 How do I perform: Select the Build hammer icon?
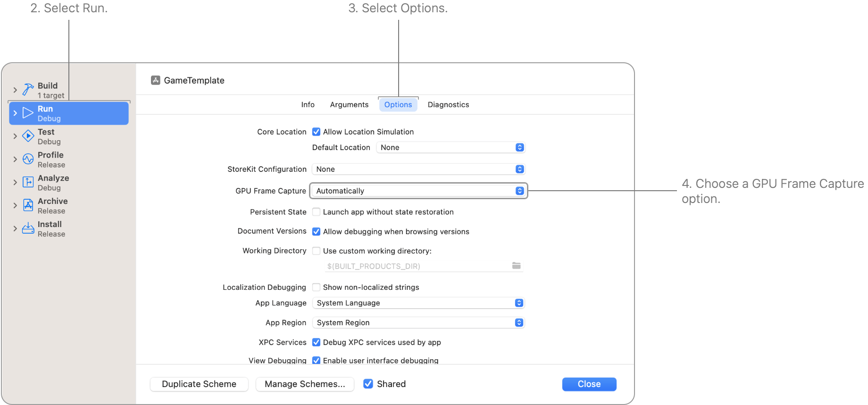point(27,89)
